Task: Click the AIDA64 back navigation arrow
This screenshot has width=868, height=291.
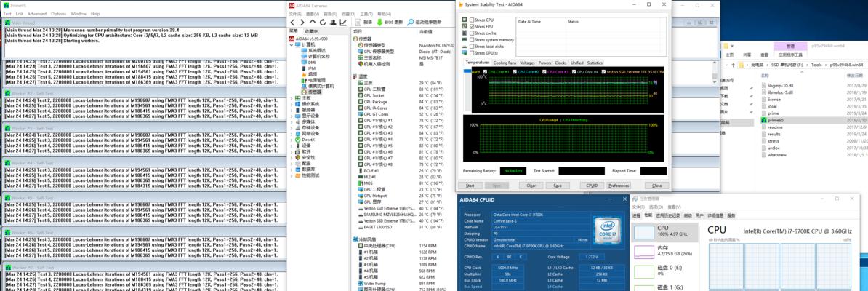Action: click(293, 22)
